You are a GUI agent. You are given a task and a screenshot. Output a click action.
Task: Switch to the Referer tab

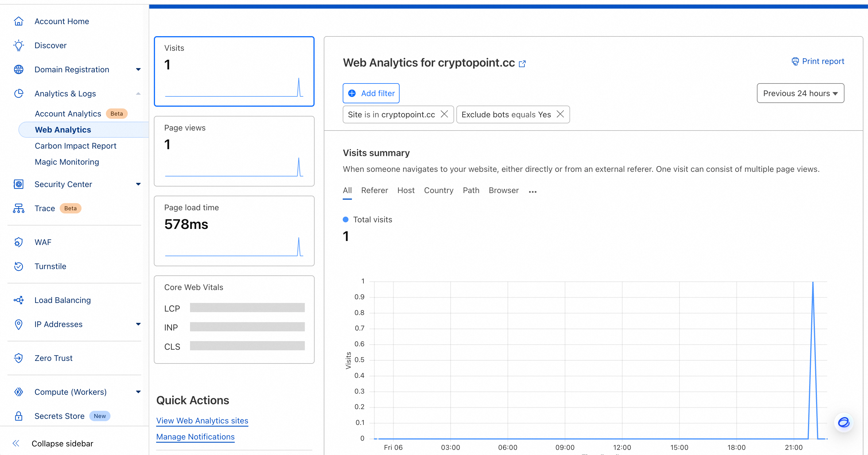coord(374,190)
